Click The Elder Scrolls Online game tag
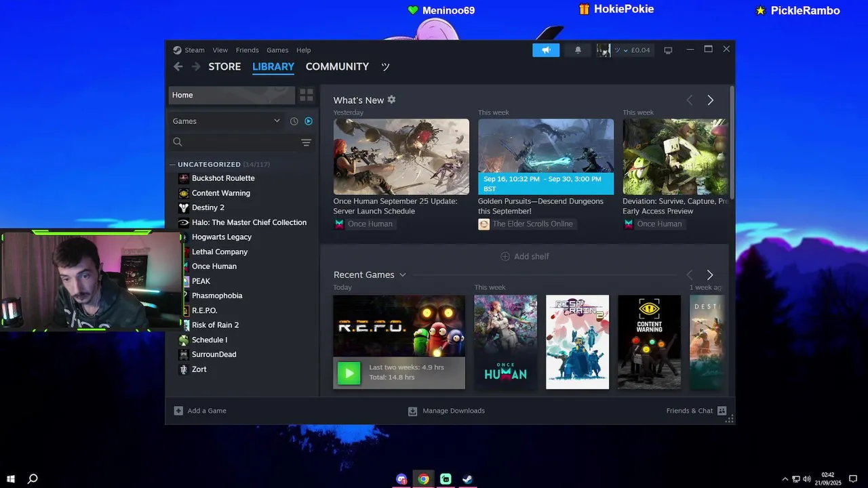The height and width of the screenshot is (488, 868). pos(526,224)
